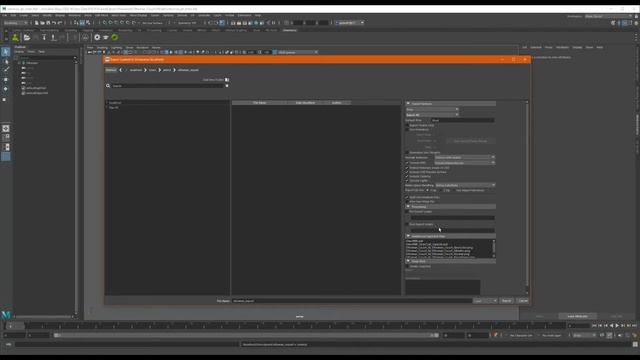The height and width of the screenshot is (360, 640).
Task: Open the dropdown above the Include MDL row
Action: tap(465, 158)
